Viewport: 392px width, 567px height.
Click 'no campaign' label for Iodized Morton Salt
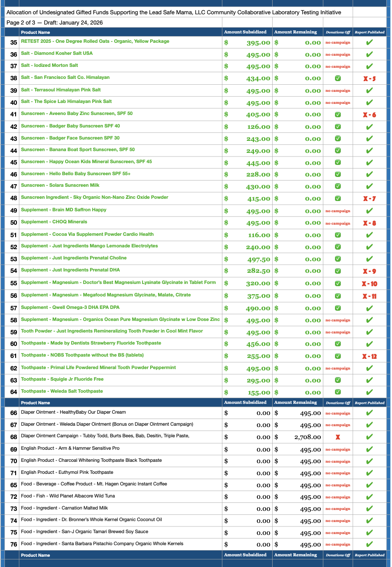tap(338, 67)
